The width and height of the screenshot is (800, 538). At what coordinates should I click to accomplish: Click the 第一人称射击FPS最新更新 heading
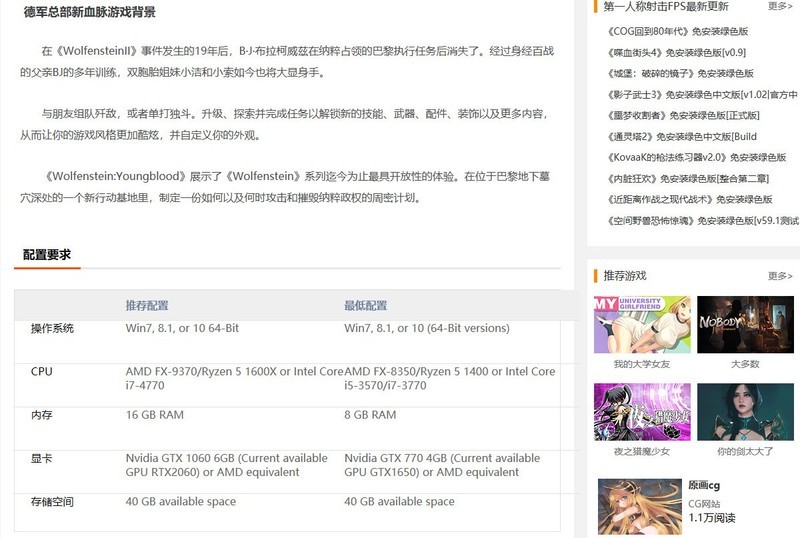click(x=666, y=6)
